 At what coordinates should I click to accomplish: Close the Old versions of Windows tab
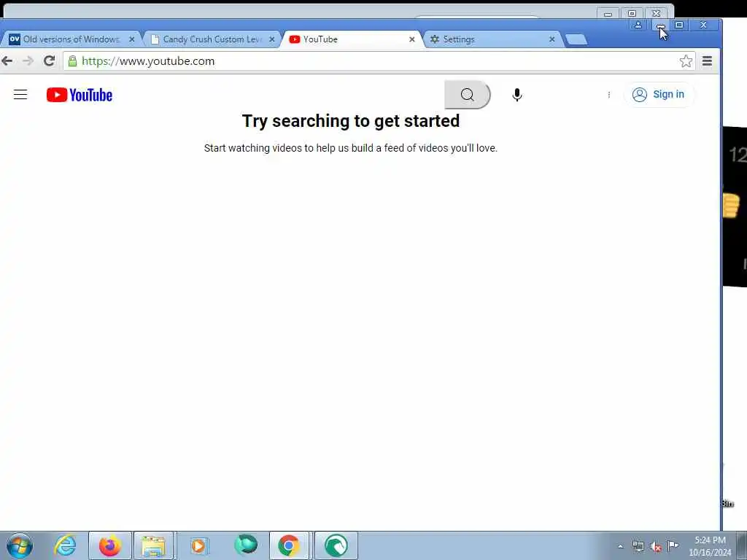click(x=132, y=39)
